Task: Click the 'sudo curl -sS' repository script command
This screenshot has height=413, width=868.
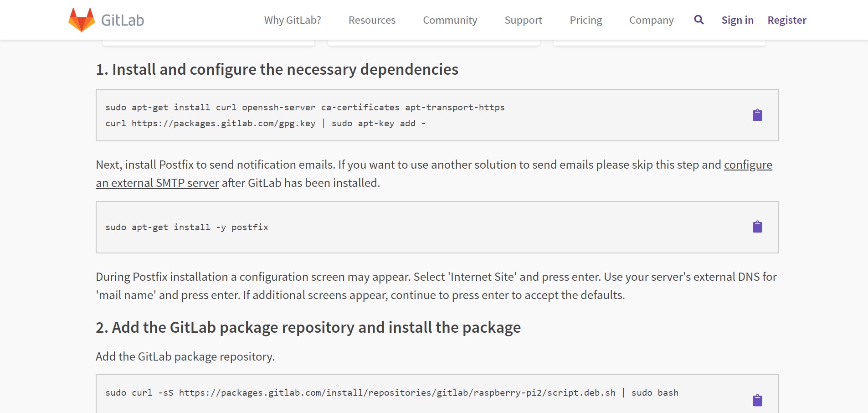Action: click(x=392, y=393)
